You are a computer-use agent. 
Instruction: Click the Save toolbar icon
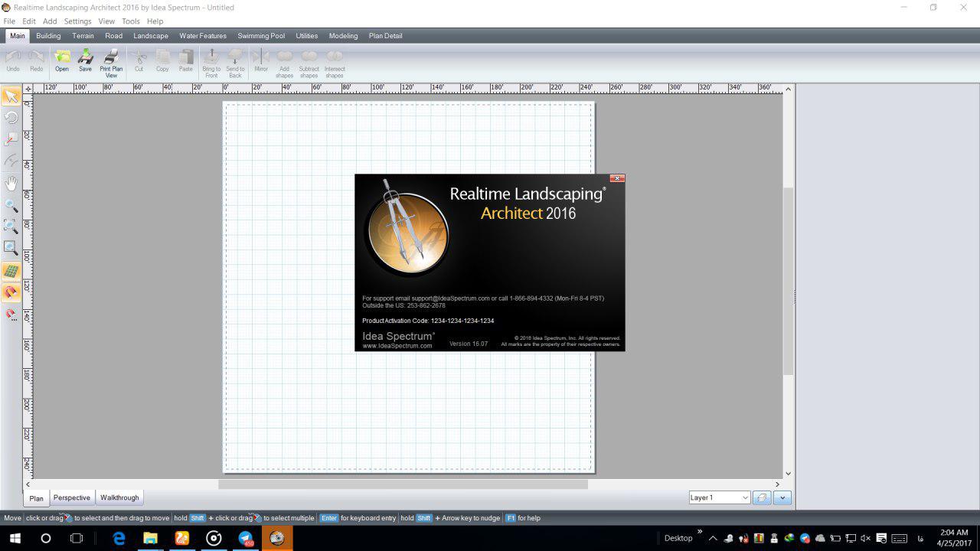[85, 60]
